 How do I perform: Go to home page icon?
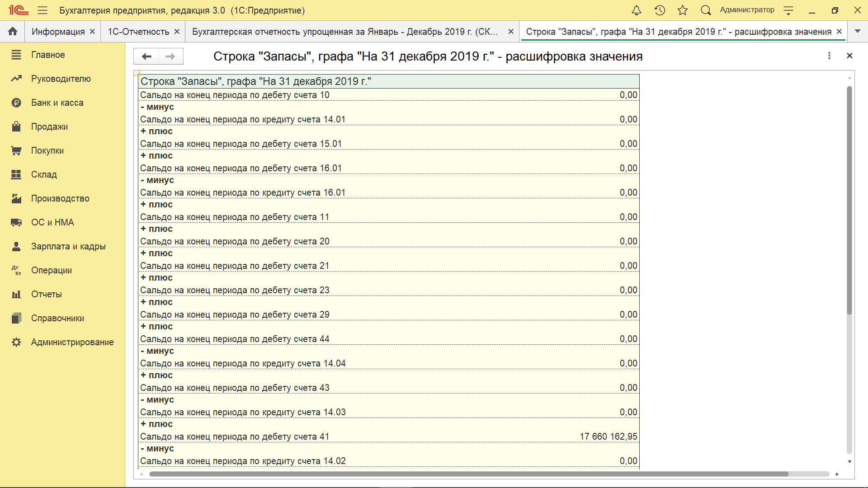coord(13,31)
